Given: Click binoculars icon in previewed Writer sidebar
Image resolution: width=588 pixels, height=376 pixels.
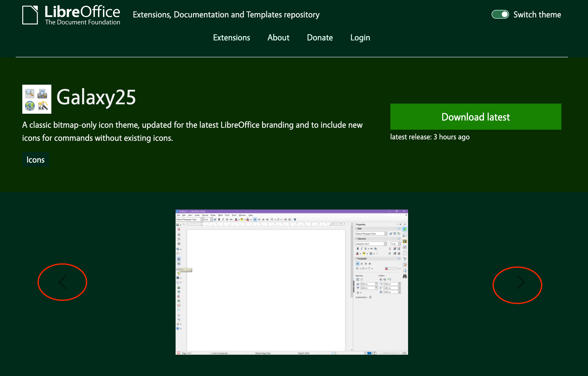Looking at the screenshot, I should [x=405, y=276].
